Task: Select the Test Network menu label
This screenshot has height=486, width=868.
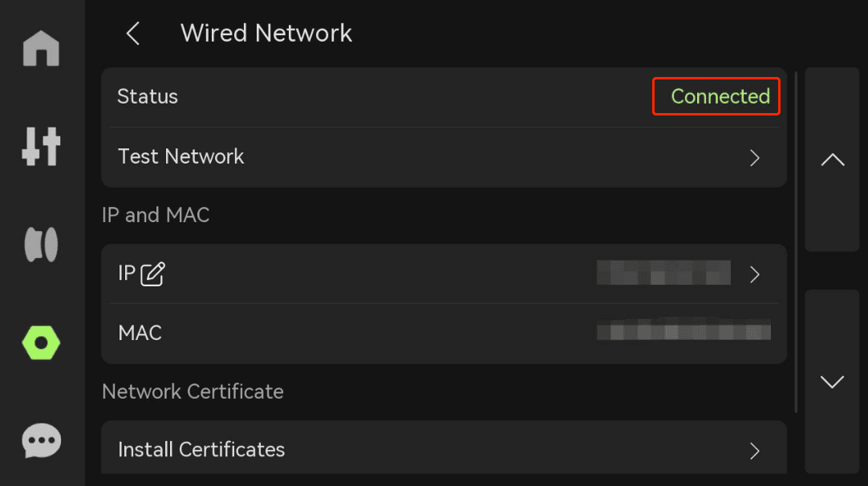Action: (x=181, y=156)
